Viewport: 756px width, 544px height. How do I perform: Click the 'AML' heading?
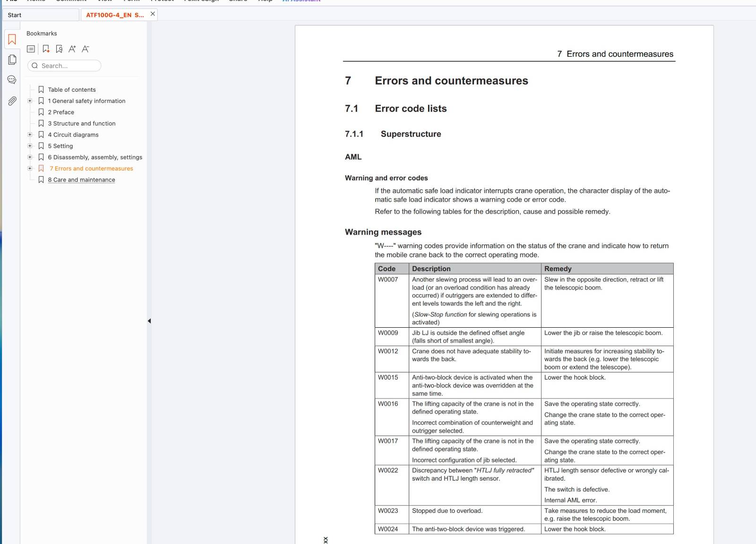point(353,157)
